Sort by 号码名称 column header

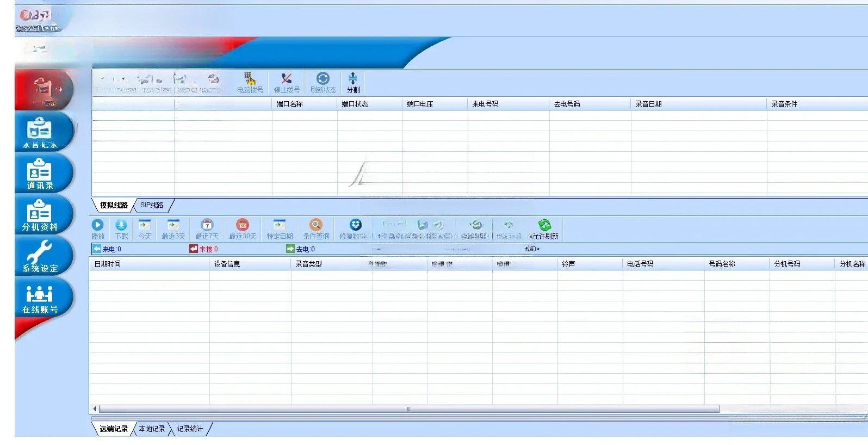(737, 264)
